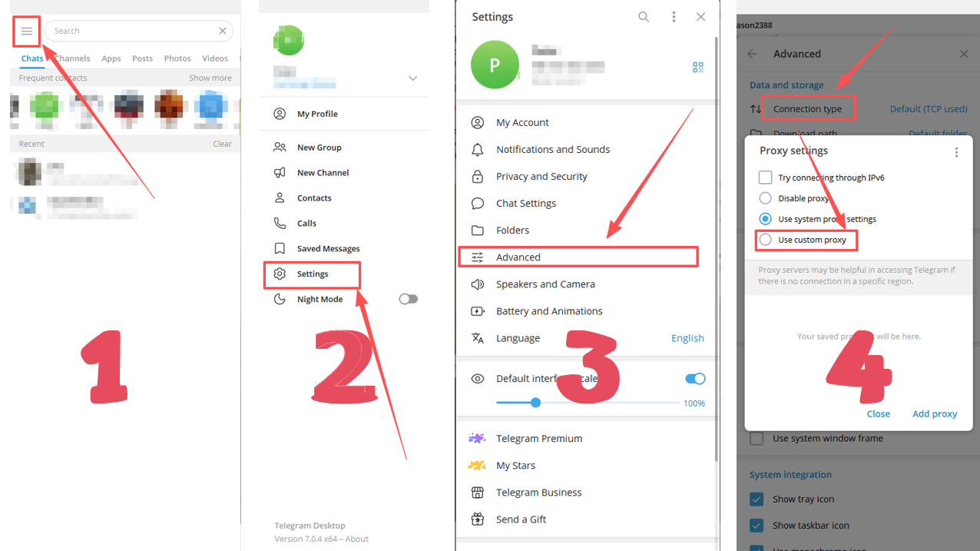Click into the Search input field

[132, 31]
